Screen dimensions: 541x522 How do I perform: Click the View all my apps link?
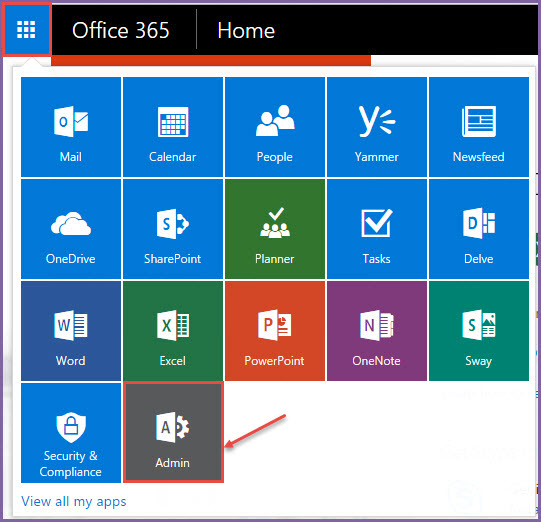click(x=73, y=501)
